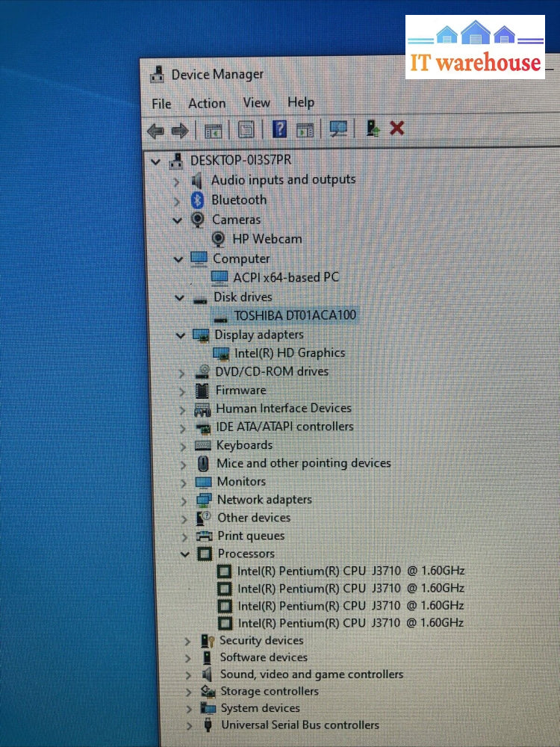Click the Other devices question-mark icon
This screenshot has width=560, height=747.
click(x=204, y=518)
